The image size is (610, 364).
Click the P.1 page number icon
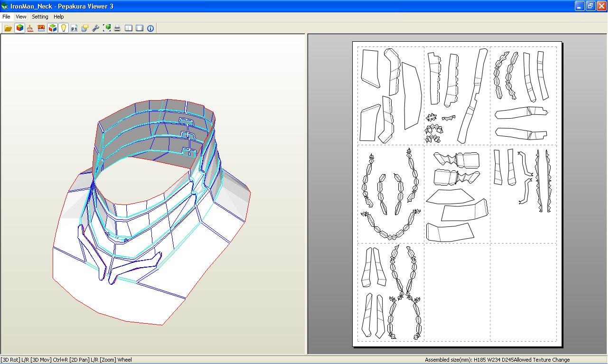pos(74,28)
